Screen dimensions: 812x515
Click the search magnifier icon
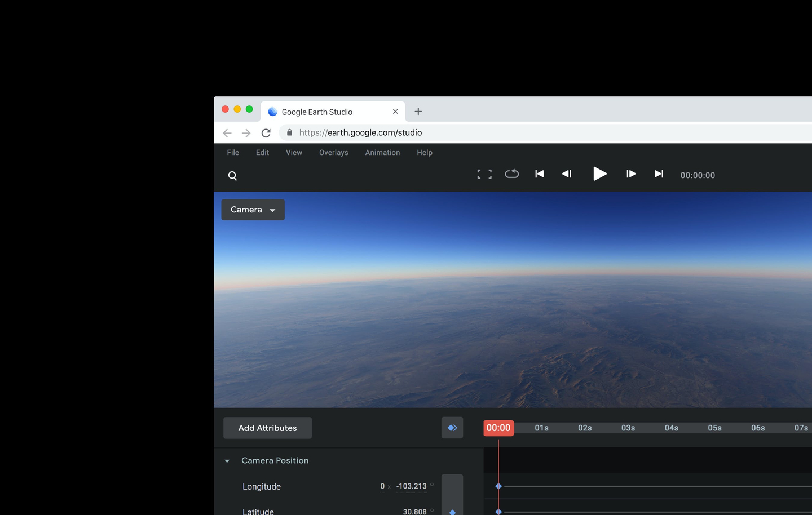point(232,176)
